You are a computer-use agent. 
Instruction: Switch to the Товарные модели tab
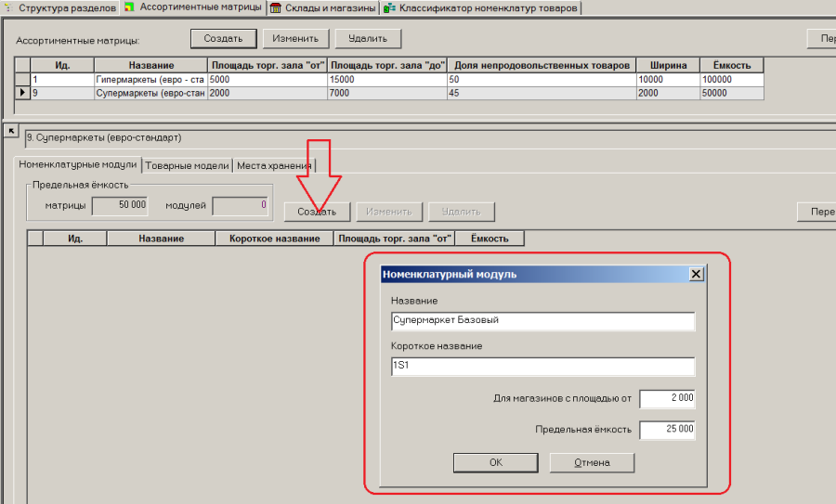187,166
